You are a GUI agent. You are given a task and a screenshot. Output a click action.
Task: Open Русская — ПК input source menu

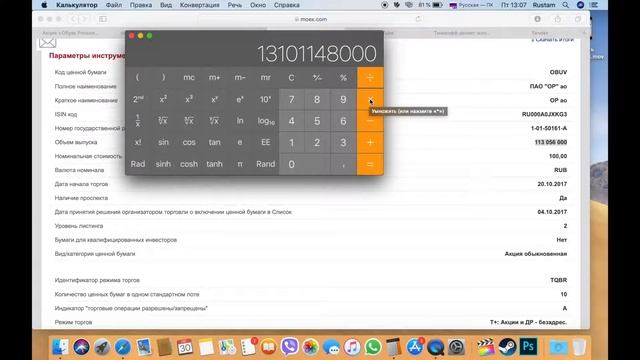(x=471, y=5)
